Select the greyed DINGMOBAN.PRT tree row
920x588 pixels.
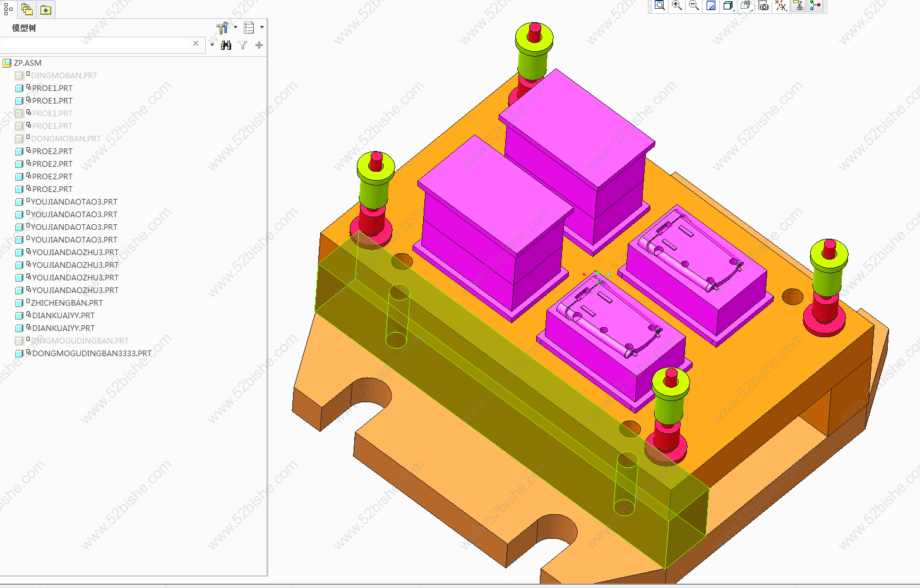(64, 75)
